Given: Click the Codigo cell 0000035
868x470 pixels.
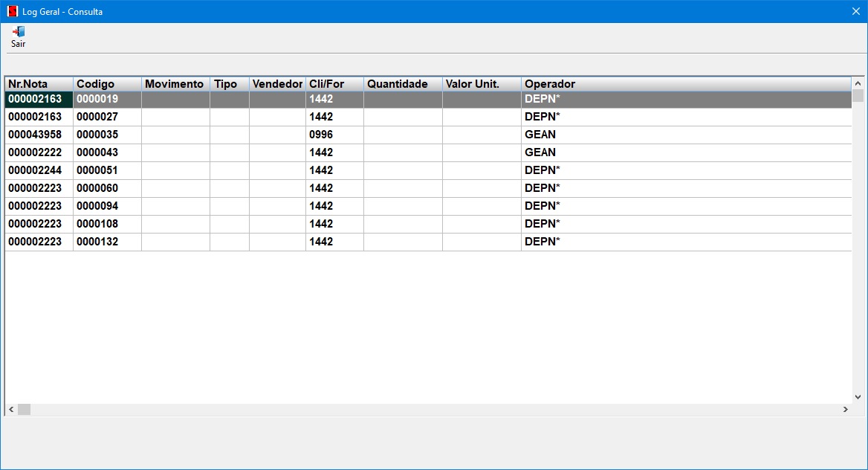Looking at the screenshot, I should 108,135.
